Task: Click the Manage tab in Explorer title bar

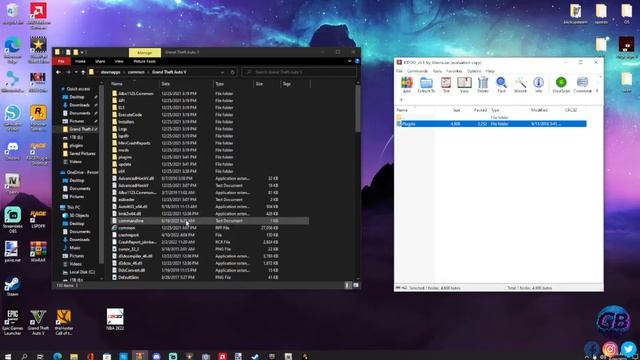Action: coord(144,52)
